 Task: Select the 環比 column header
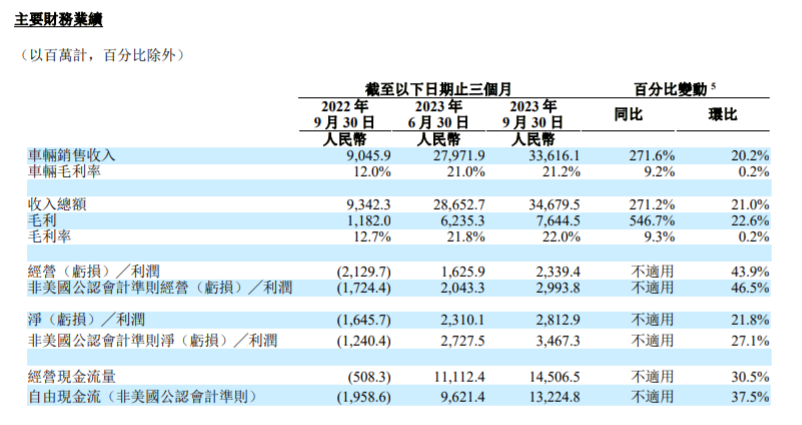[723, 115]
